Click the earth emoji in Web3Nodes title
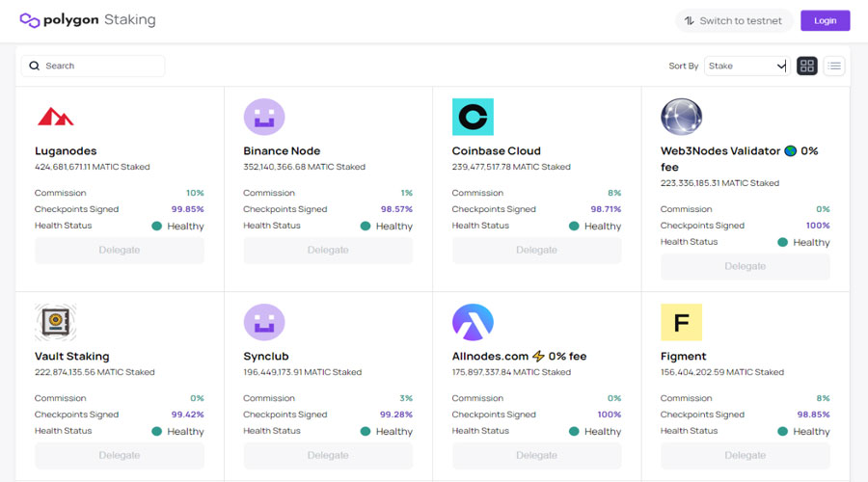868x482 pixels. [791, 151]
